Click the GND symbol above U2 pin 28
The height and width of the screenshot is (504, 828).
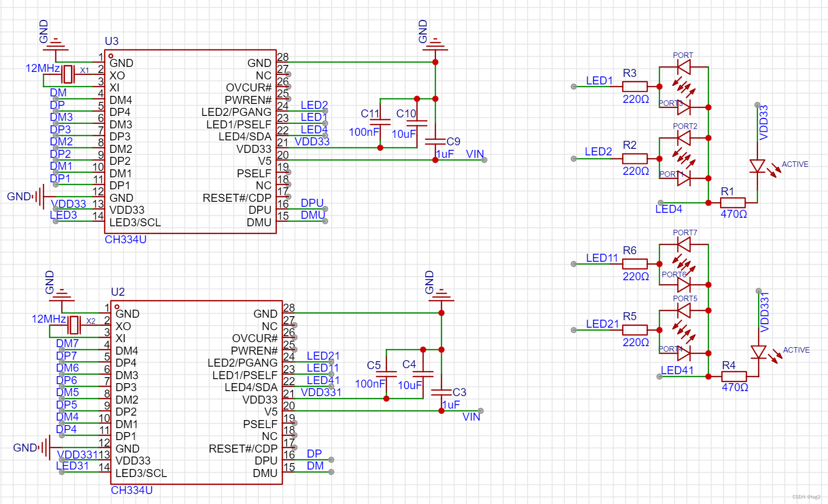441,295
